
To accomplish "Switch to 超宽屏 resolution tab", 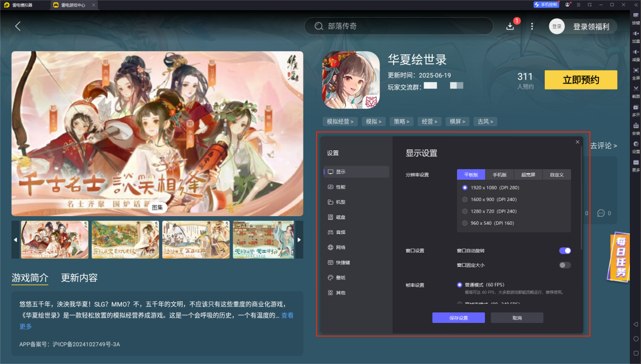I will tap(529, 175).
